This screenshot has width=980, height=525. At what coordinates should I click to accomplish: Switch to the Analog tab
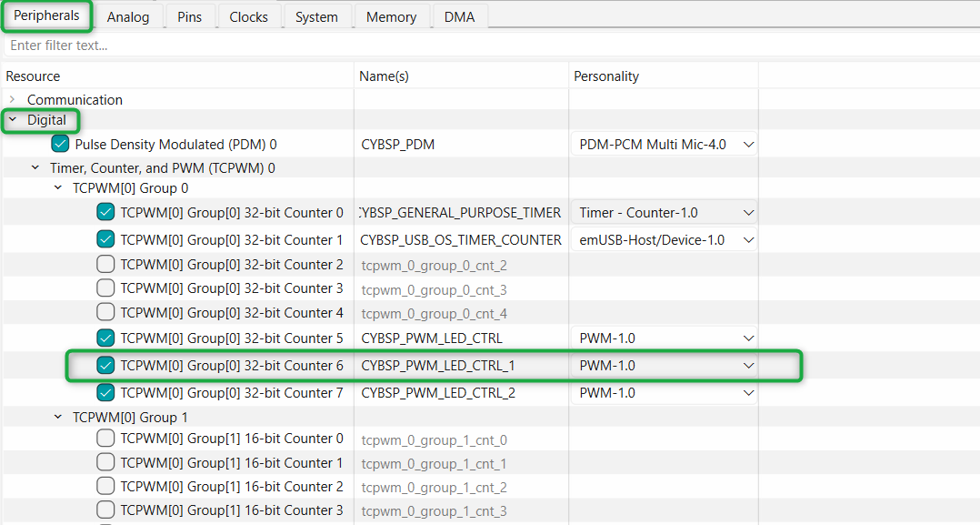pyautogui.click(x=128, y=16)
